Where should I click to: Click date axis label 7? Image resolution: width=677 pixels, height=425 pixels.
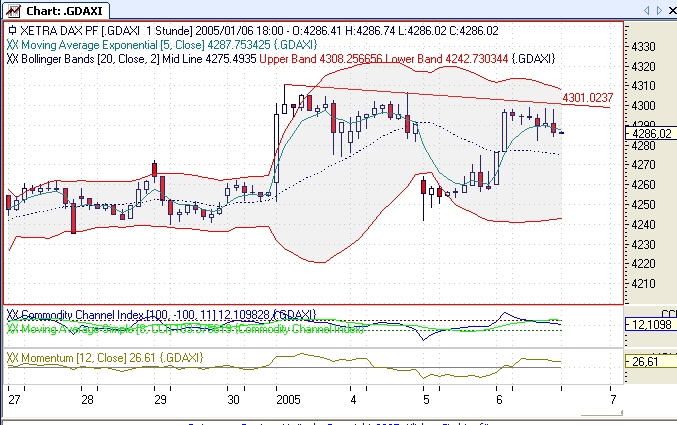point(613,400)
